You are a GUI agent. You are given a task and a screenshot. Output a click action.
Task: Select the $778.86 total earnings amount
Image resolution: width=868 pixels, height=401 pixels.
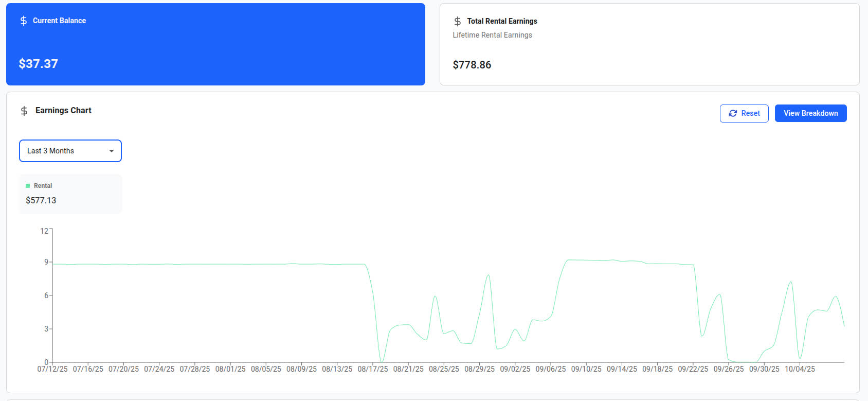[472, 65]
